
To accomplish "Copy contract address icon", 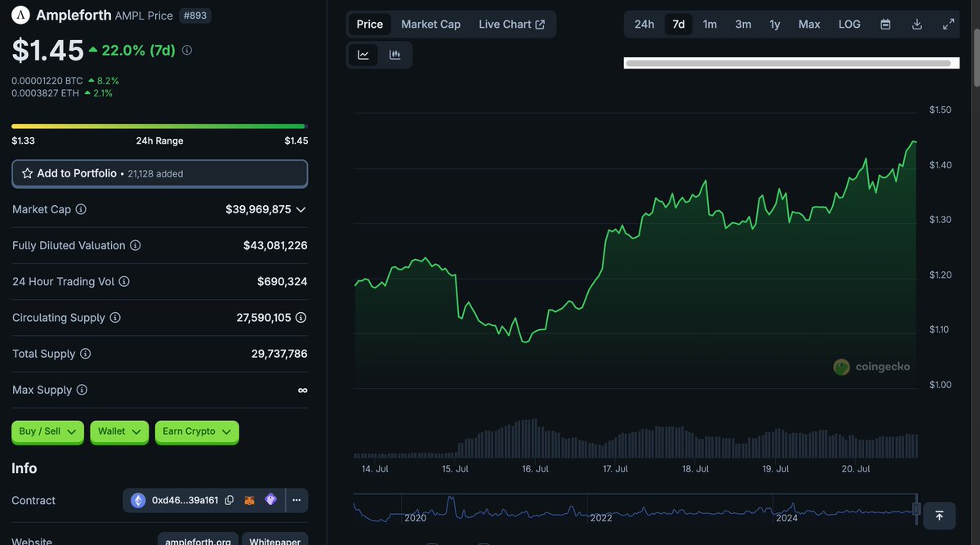I will pos(229,500).
